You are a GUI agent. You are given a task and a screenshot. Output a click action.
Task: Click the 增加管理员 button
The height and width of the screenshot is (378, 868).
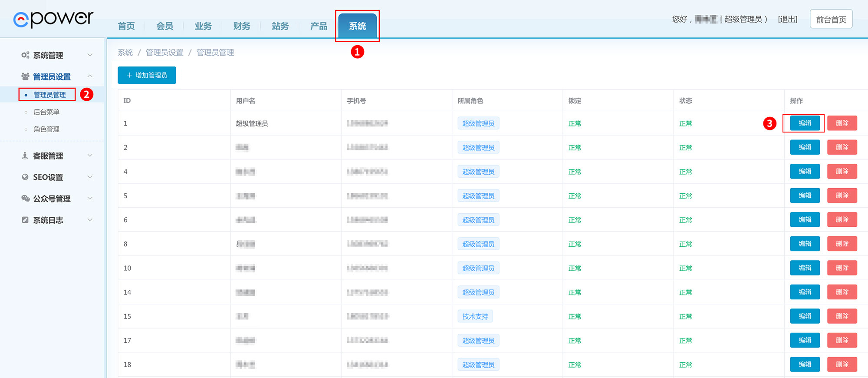click(x=147, y=75)
